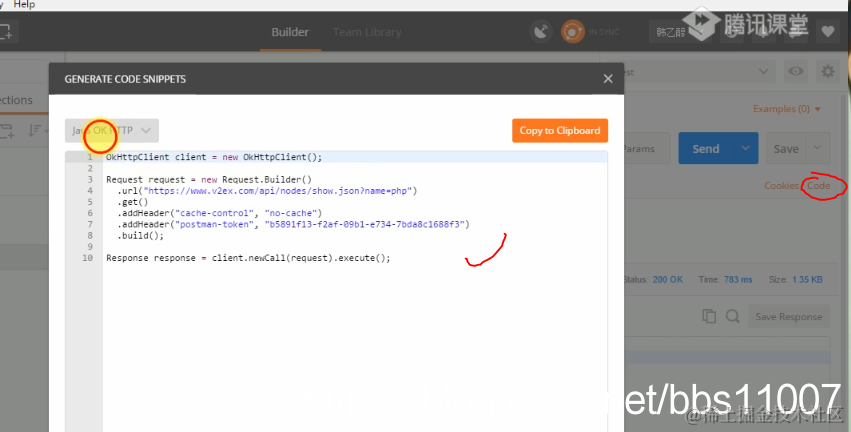Click the orange sync status icon
The height and width of the screenshot is (432, 851).
tap(573, 32)
